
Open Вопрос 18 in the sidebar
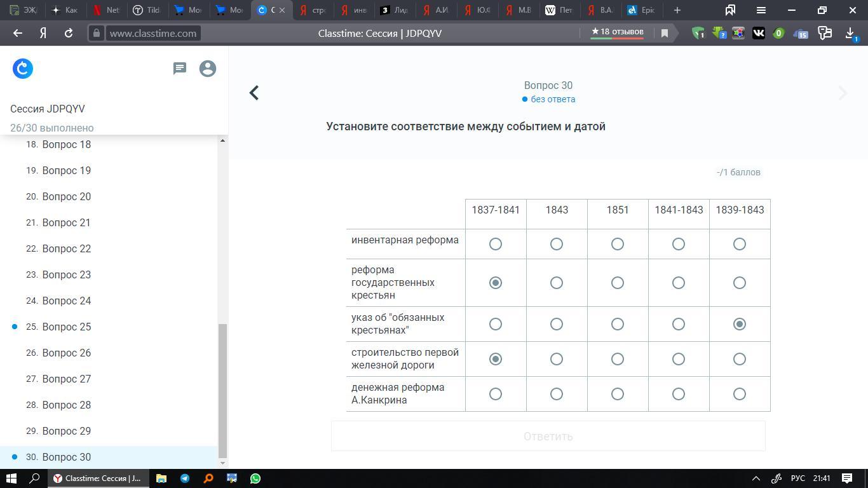[67, 144]
